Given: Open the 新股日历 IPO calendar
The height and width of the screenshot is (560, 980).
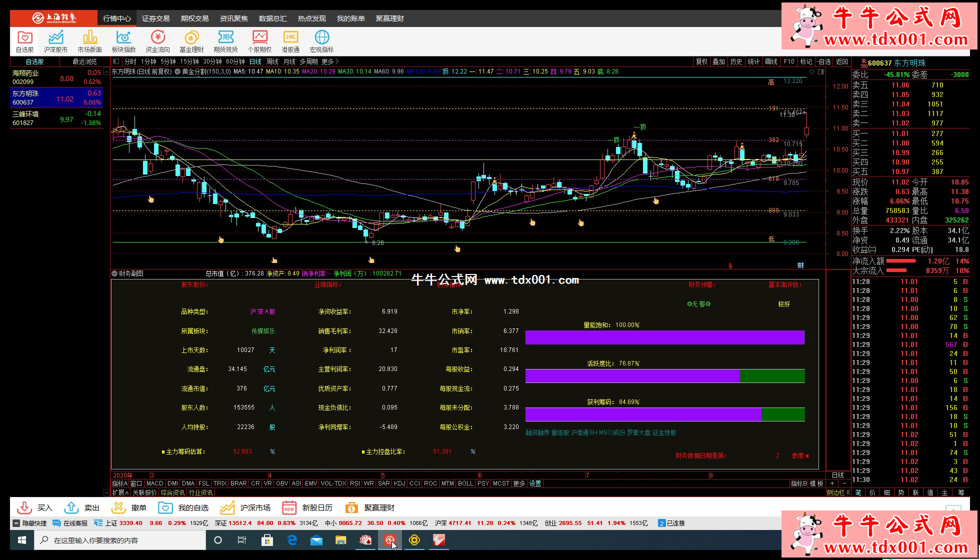Looking at the screenshot, I should point(307,507).
